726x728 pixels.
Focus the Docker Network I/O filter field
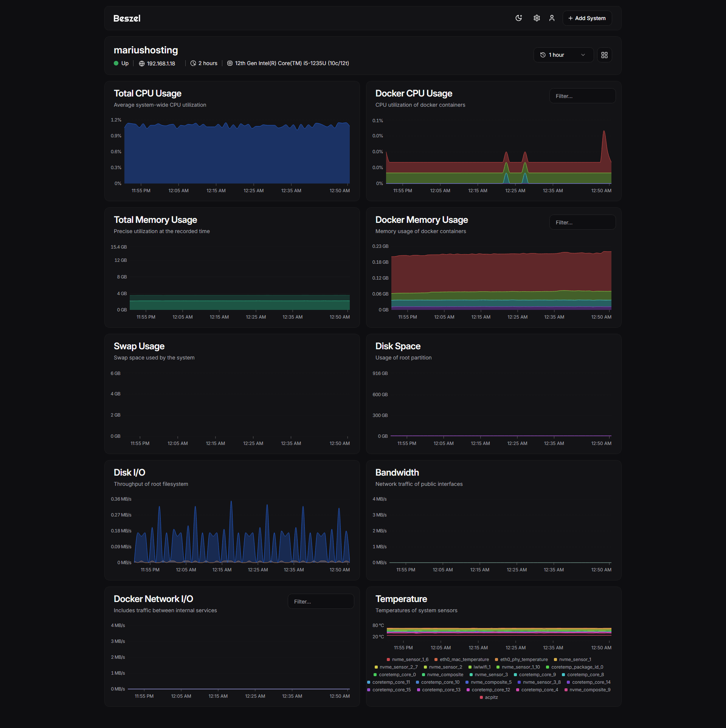coord(321,602)
